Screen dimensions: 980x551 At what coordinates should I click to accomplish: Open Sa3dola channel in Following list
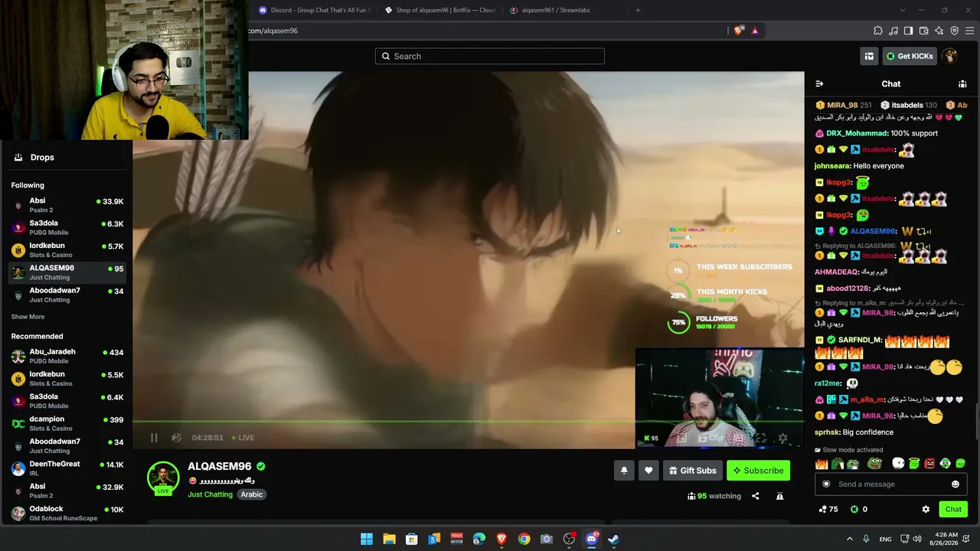pos(66,227)
